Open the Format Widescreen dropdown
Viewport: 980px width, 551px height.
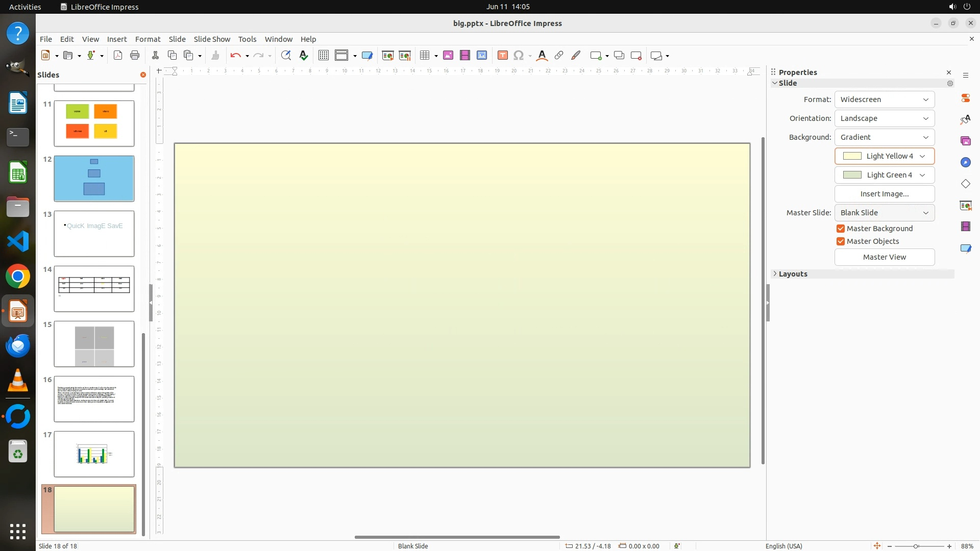pos(884,99)
